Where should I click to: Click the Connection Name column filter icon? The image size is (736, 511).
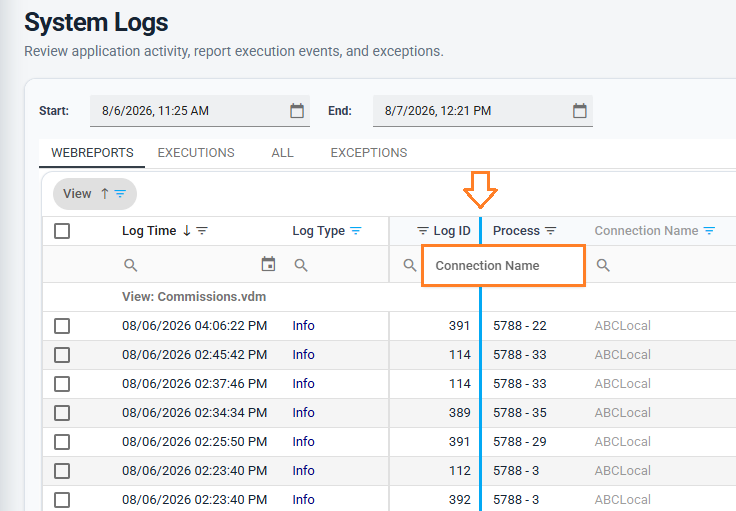(709, 231)
